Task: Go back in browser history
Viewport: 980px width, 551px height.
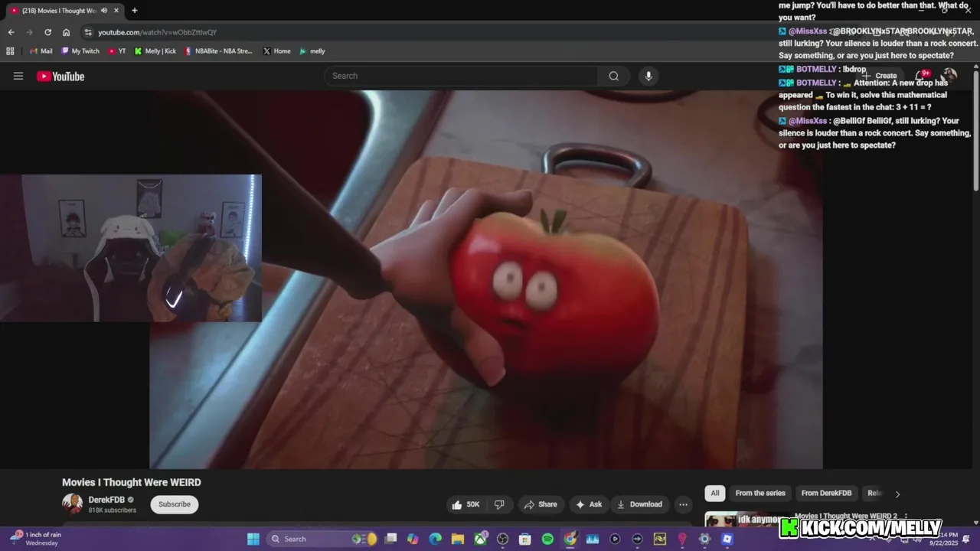Action: tap(11, 32)
